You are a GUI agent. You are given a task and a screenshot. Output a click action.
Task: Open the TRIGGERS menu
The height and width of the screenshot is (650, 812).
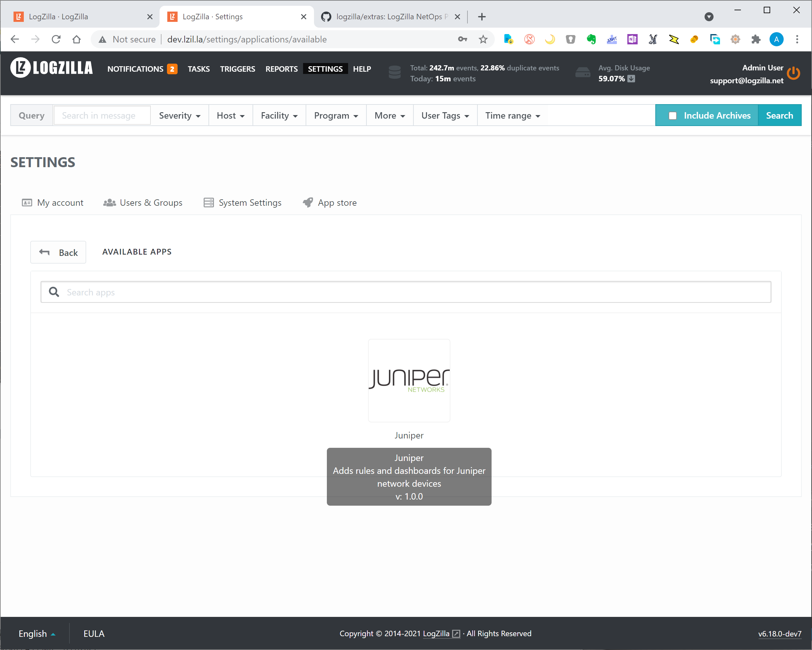tap(238, 69)
